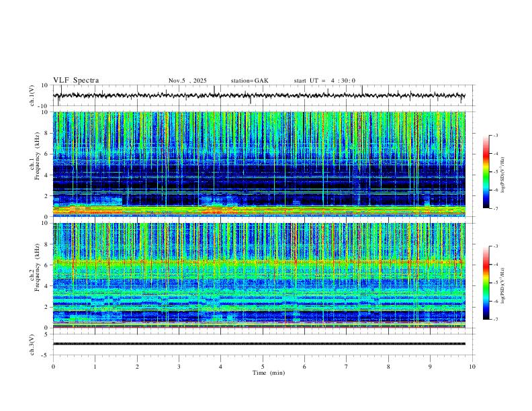Screen dimensions: 532x411
Task: Click the time axis tick label '5'
Action: [263, 367]
